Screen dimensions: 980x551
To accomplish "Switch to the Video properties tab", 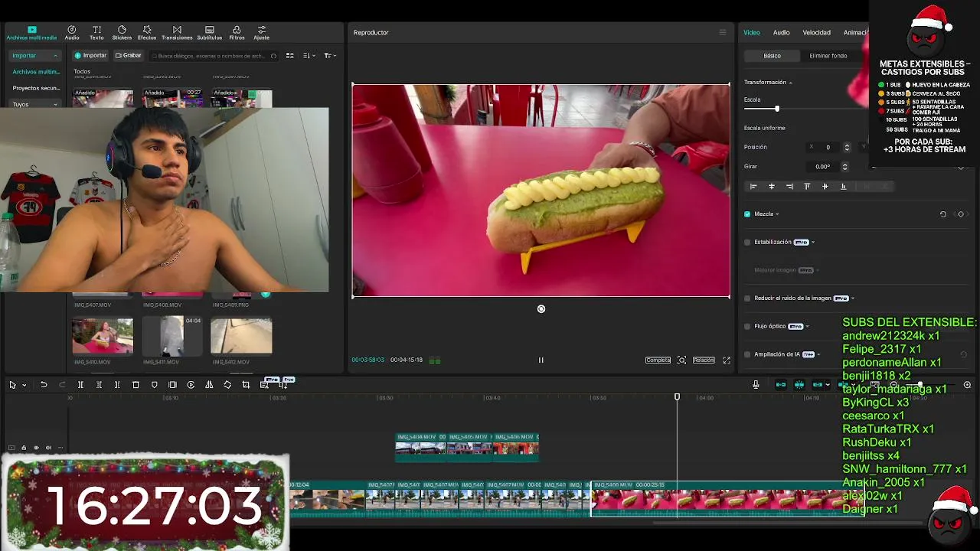I will [752, 32].
